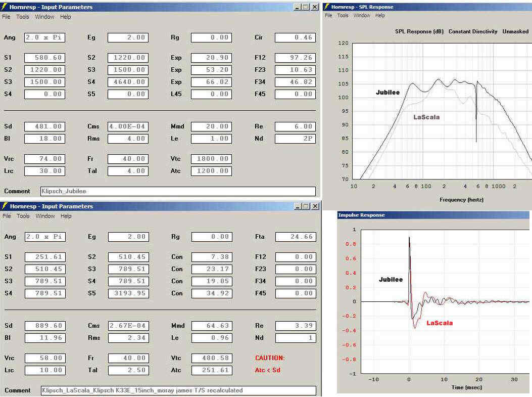The image size is (532, 397).
Task: Click the S4 field showing 4640.00
Action: pos(128,82)
